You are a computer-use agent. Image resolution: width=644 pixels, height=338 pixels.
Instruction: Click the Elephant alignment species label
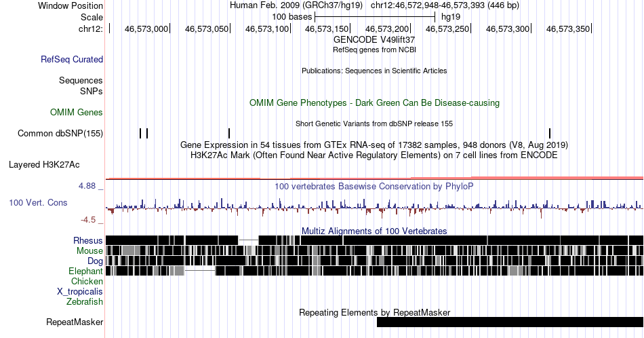86,271
